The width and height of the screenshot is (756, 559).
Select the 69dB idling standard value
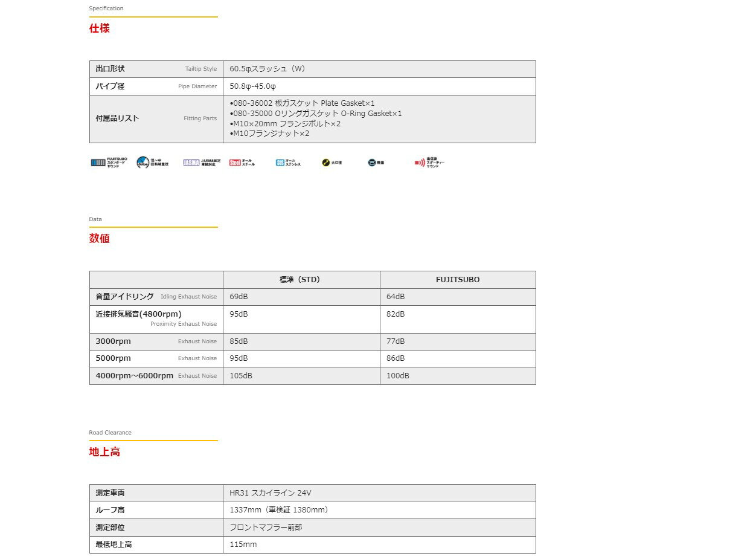pyautogui.click(x=239, y=297)
